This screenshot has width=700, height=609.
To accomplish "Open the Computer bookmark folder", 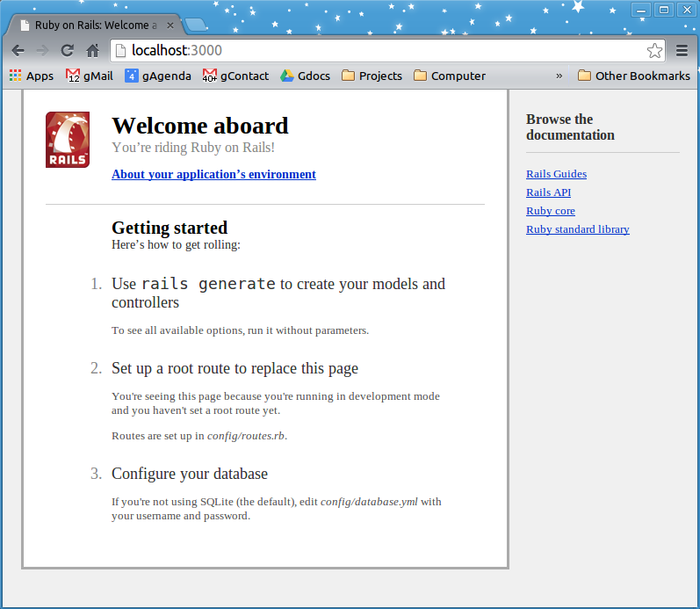I will pos(449,76).
